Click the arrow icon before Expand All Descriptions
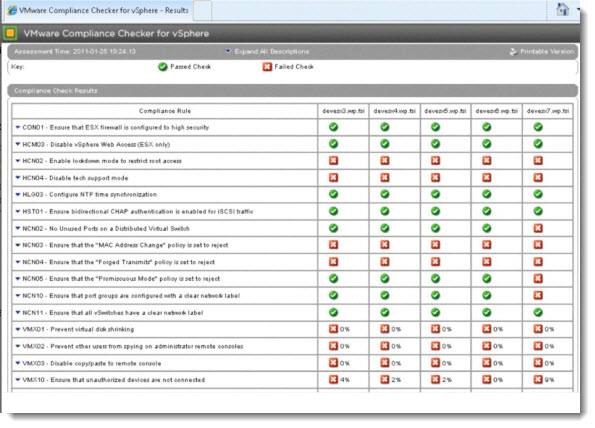Viewport: 595px width, 428px height. pyautogui.click(x=228, y=51)
